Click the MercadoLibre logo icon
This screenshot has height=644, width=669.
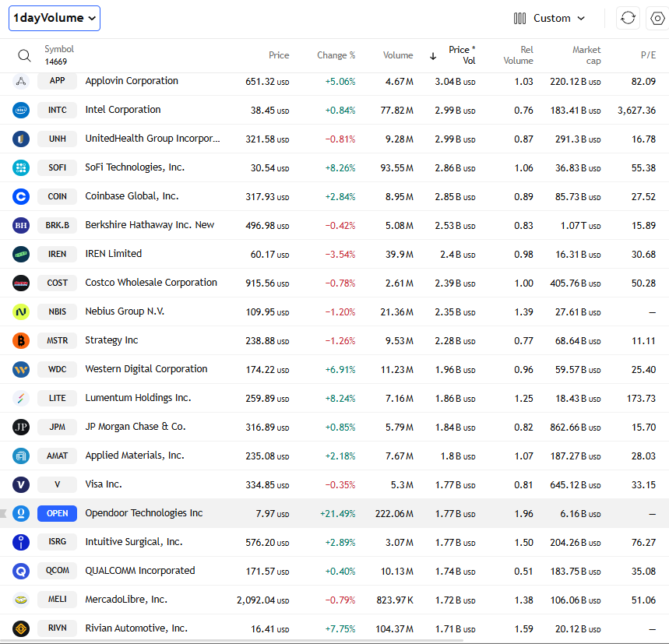[21, 600]
